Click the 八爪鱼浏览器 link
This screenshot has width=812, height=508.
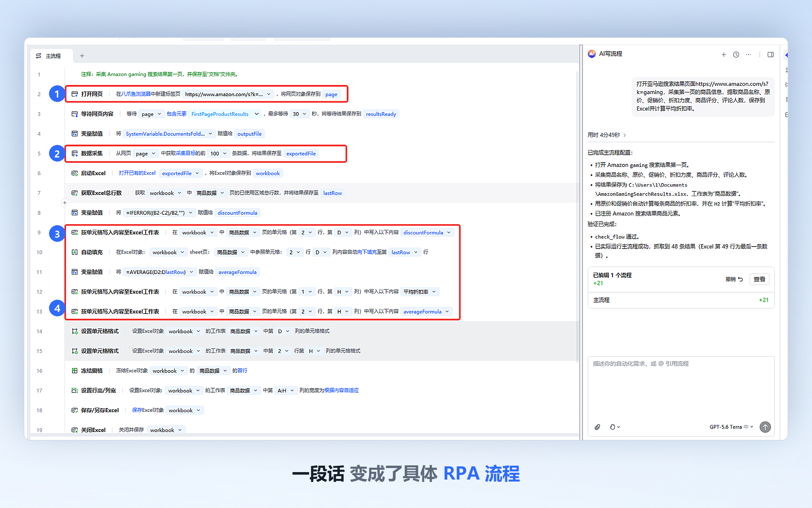136,94
